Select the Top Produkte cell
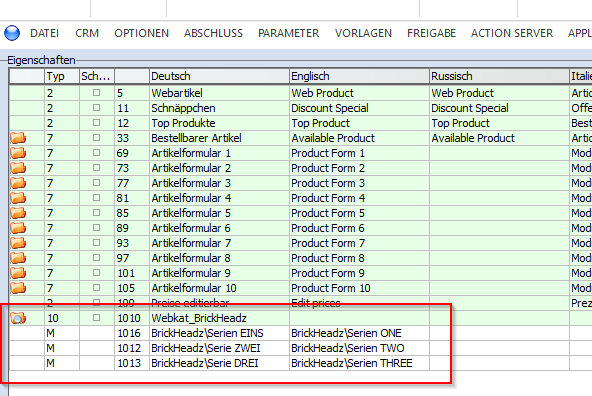This screenshot has height=396, width=592. click(x=219, y=123)
